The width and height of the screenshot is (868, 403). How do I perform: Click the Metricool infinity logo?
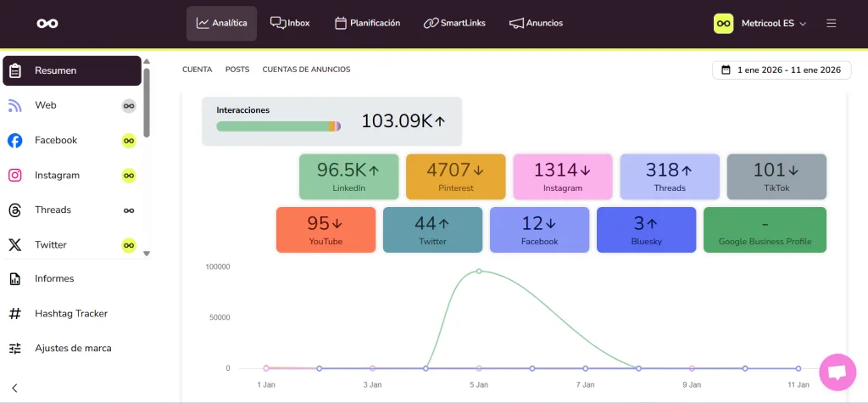(47, 24)
